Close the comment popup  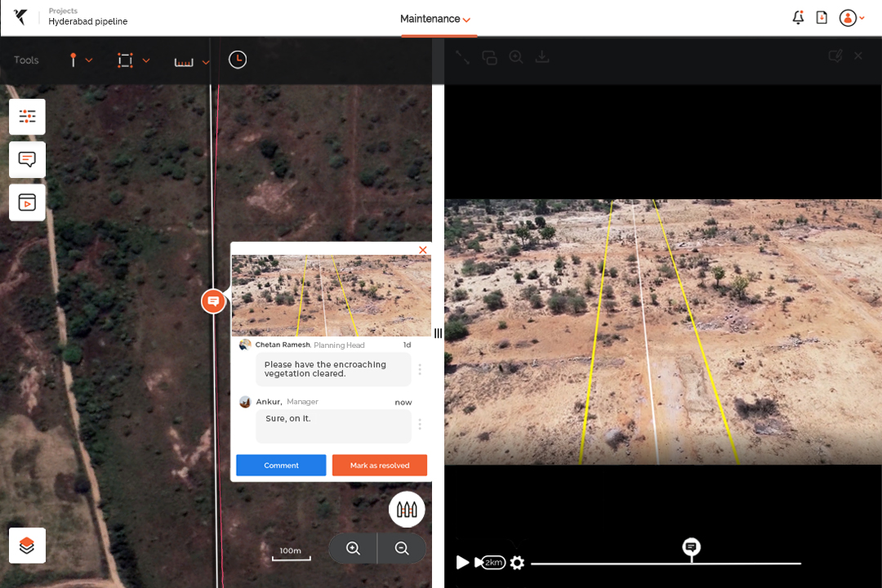point(423,250)
